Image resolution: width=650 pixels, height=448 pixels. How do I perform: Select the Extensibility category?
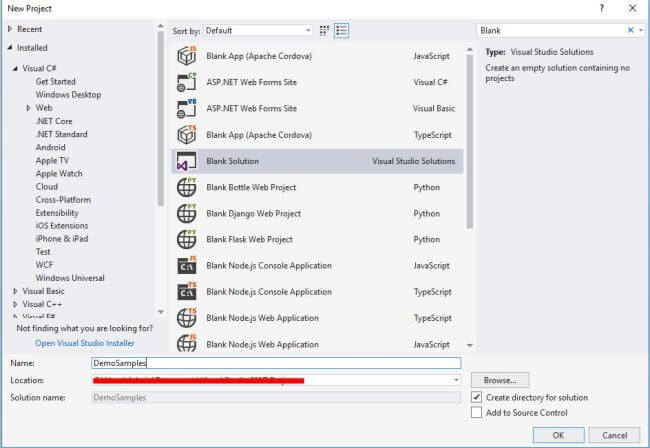(x=57, y=213)
